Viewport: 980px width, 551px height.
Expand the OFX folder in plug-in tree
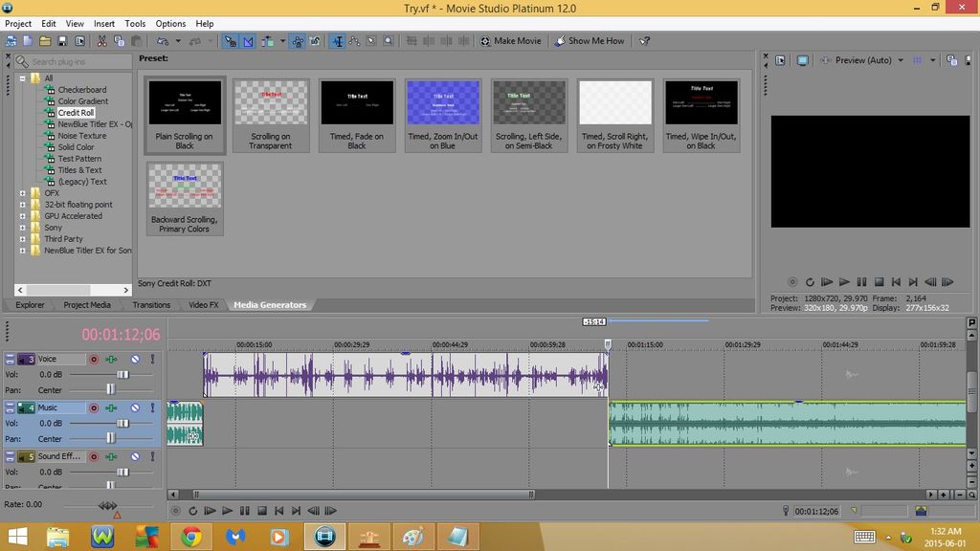pyautogui.click(x=24, y=193)
